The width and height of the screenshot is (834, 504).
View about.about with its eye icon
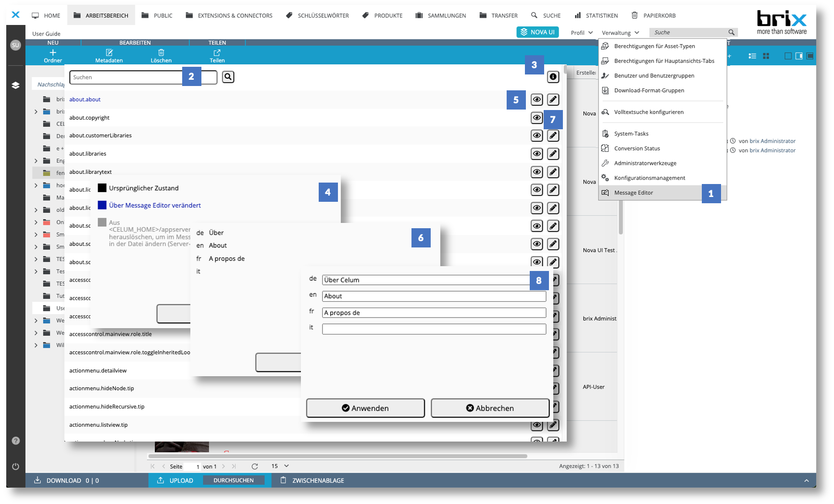click(536, 99)
